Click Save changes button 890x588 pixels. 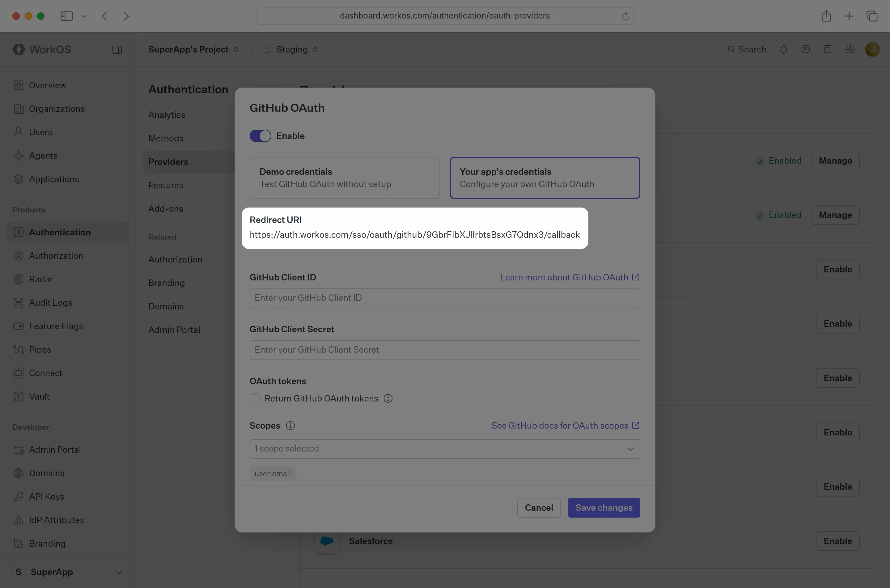(x=604, y=508)
